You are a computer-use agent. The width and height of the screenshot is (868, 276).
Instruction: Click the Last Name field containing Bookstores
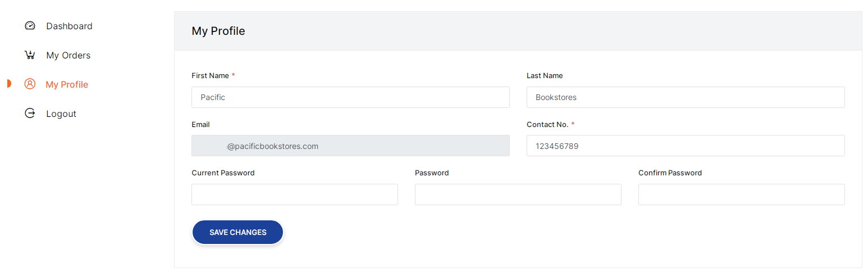click(x=685, y=97)
